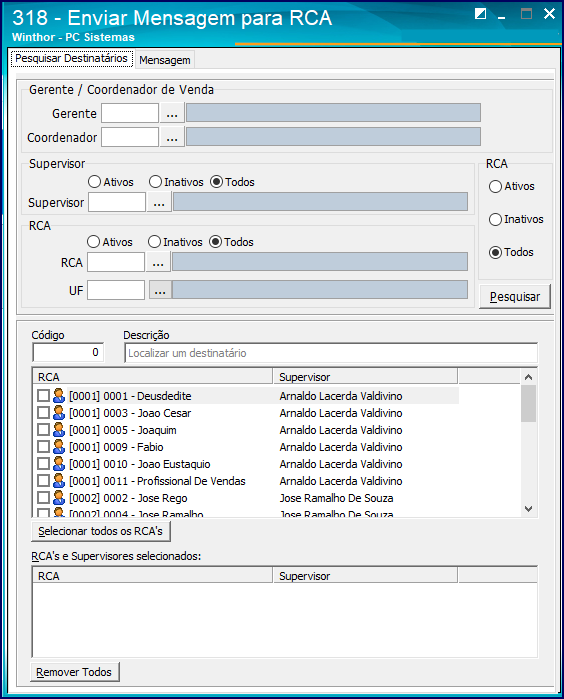This screenshot has height=699, width=564.
Task: Tick checkbox for 0009 - Fabio
Action: (x=43, y=447)
